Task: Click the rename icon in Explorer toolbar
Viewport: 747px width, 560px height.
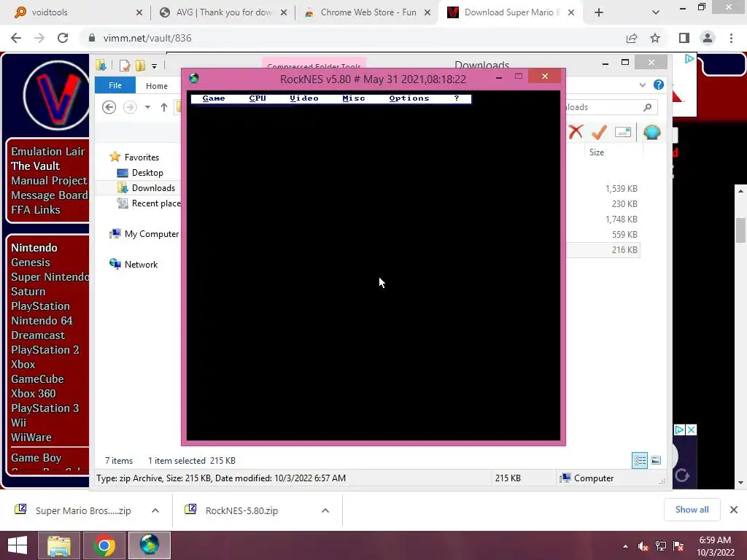Action: 623,132
